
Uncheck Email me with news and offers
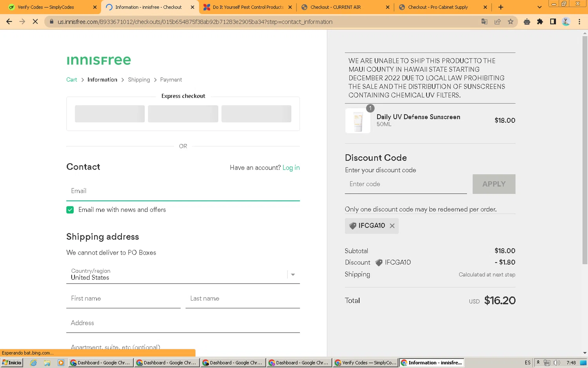[70, 210]
